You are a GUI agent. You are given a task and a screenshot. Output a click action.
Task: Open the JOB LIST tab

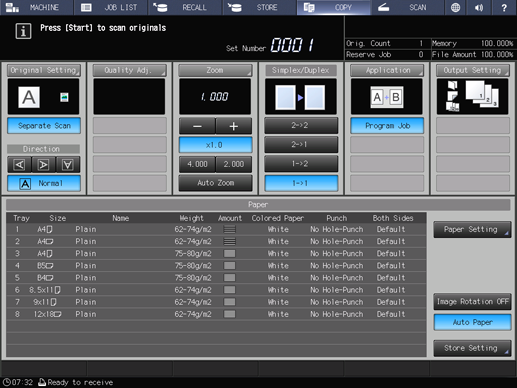tap(111, 7)
